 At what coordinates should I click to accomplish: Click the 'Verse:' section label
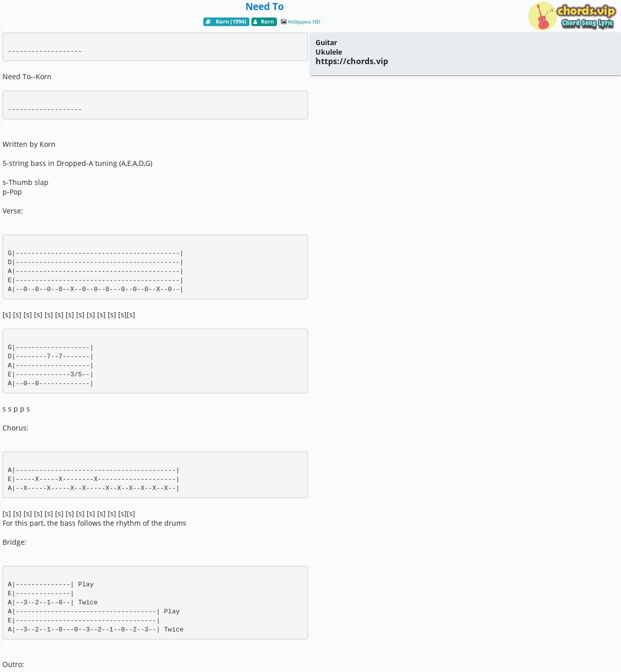pos(13,211)
